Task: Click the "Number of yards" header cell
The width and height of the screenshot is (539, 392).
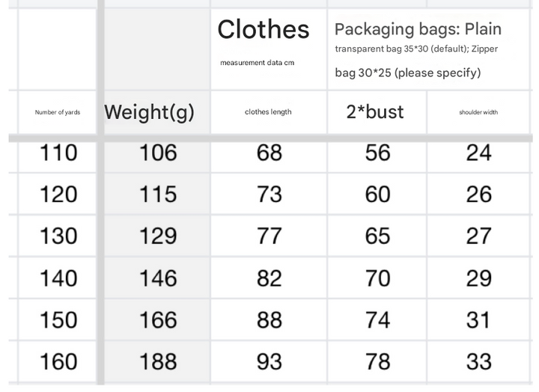Action: 58,112
